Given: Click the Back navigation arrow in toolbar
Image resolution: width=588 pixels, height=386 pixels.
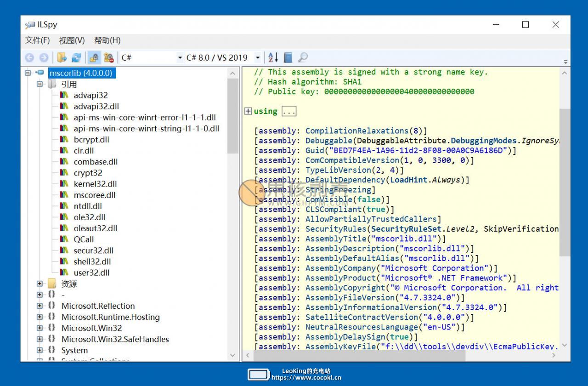Looking at the screenshot, I should (x=29, y=57).
